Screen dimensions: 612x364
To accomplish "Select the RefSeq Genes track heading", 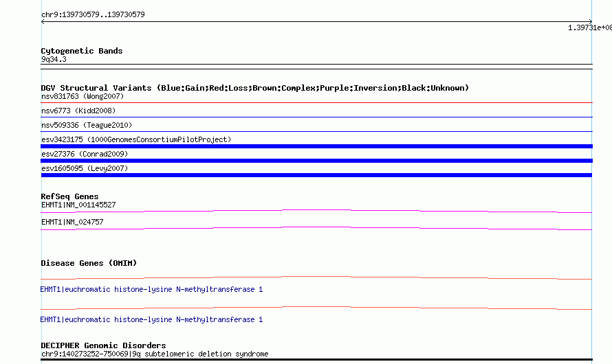I will click(x=69, y=196).
